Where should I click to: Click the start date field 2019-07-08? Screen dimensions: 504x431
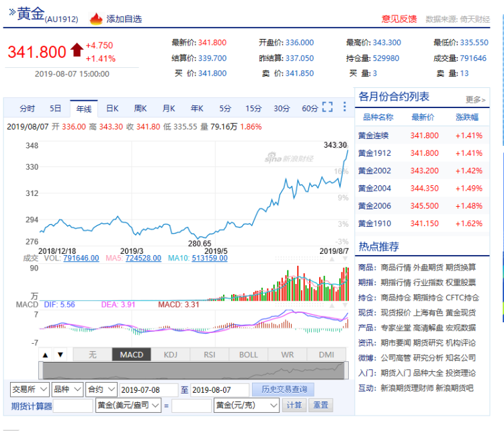(x=148, y=389)
